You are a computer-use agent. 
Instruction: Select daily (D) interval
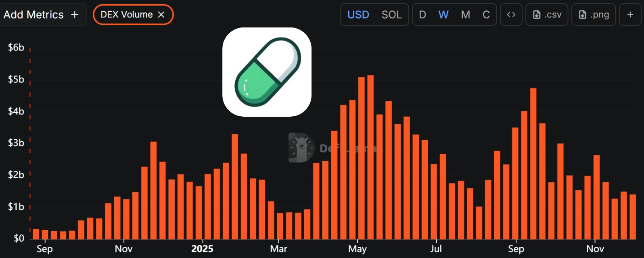[422, 15]
